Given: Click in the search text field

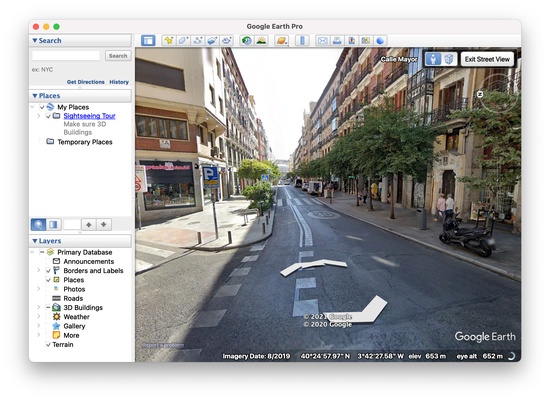Looking at the screenshot, I should coord(66,56).
